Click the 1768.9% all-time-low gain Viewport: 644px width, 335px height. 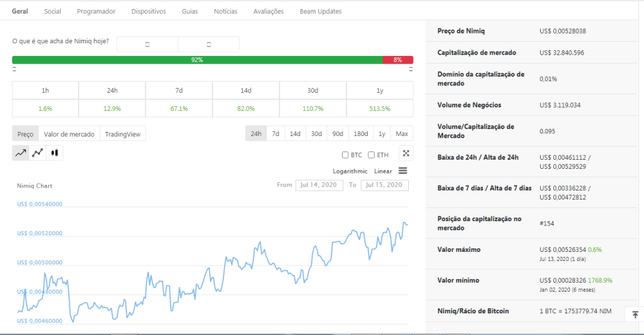coord(600,281)
